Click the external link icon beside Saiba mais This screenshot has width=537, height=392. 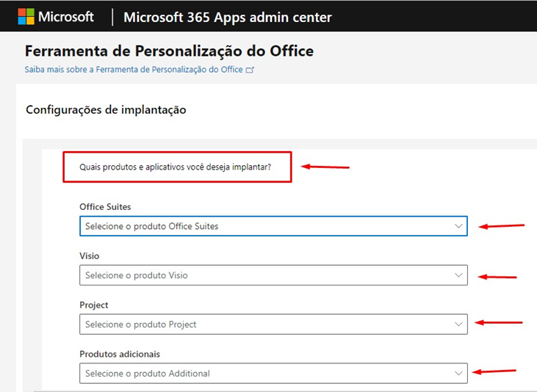click(x=250, y=70)
